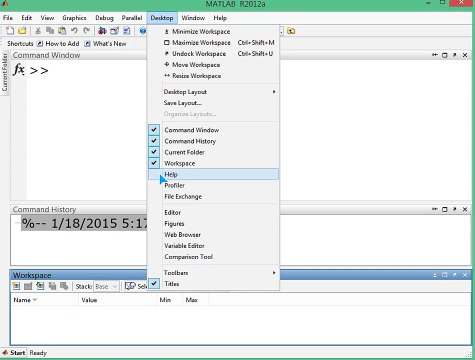The height and width of the screenshot is (360, 475).
Task: Click the How to Add shortcut link
Action: 58,44
